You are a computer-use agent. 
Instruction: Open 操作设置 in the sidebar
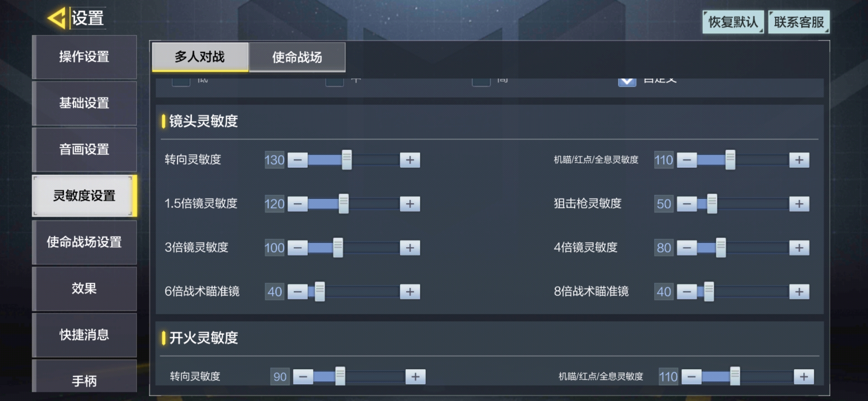84,57
